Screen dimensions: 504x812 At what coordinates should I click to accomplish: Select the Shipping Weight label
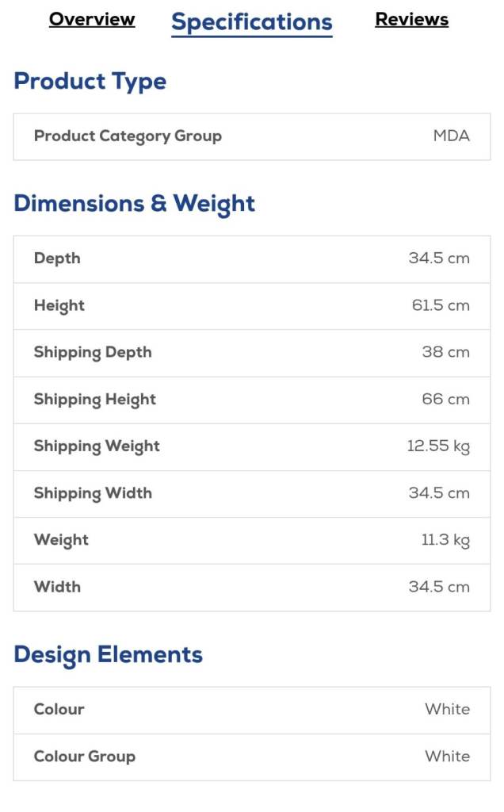(97, 446)
